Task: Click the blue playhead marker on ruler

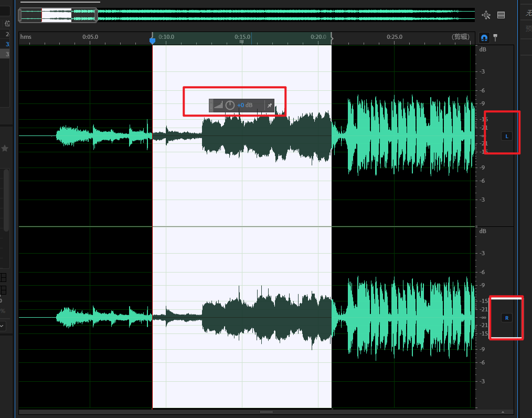Action: tap(152, 41)
